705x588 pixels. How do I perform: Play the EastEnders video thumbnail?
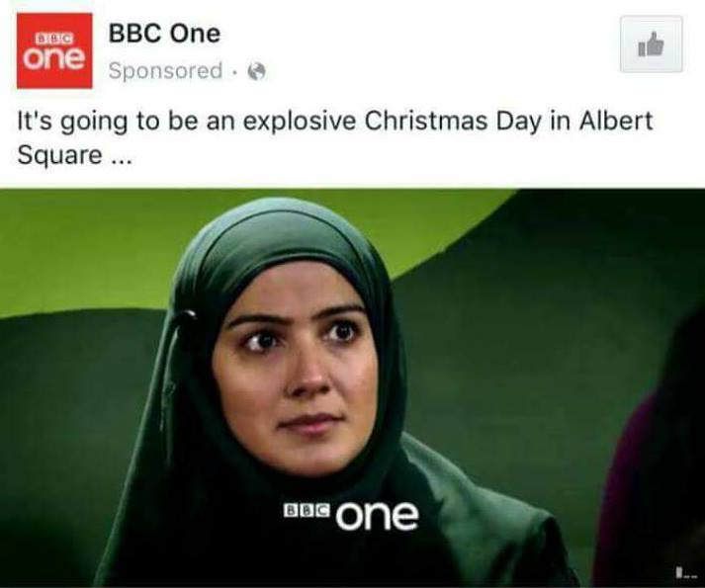point(352,387)
